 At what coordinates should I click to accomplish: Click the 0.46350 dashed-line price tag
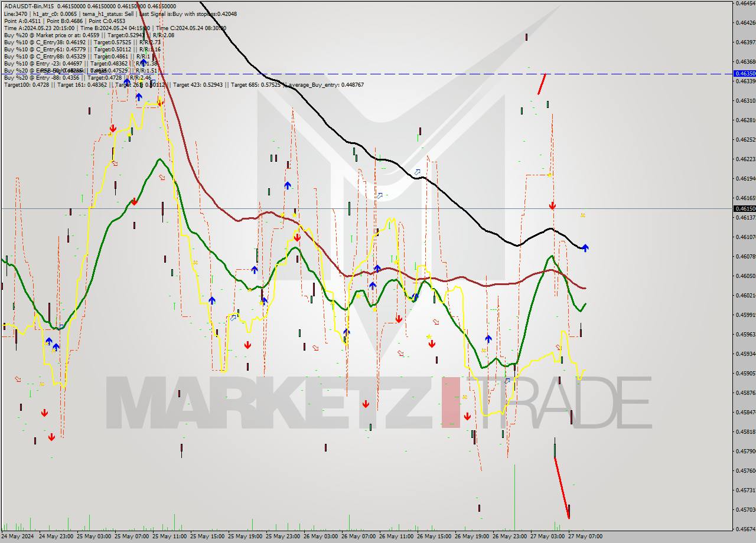click(x=744, y=74)
